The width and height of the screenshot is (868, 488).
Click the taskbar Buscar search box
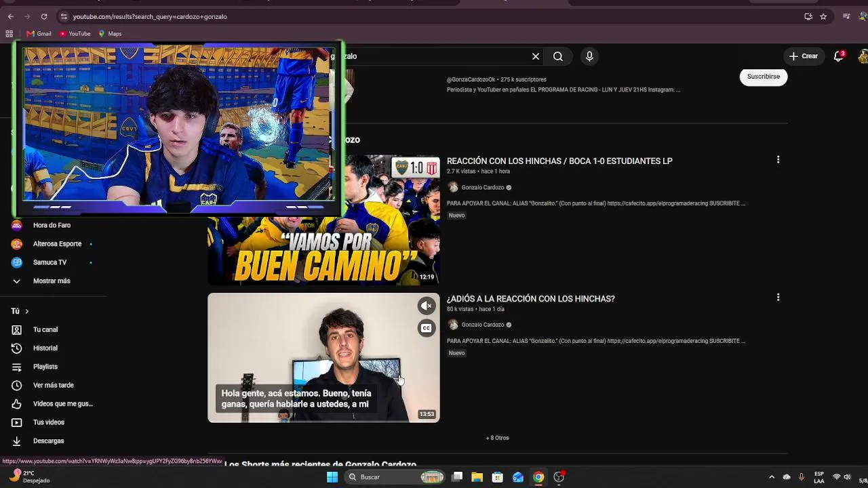(395, 477)
